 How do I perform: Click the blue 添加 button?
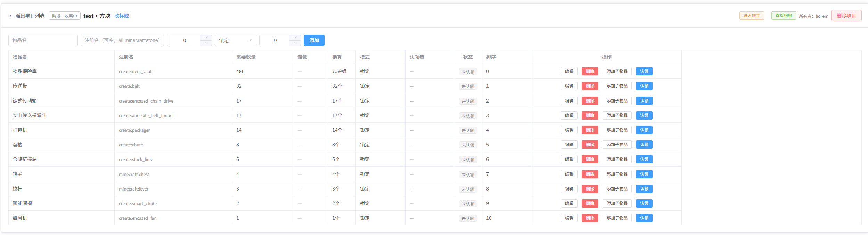[314, 40]
